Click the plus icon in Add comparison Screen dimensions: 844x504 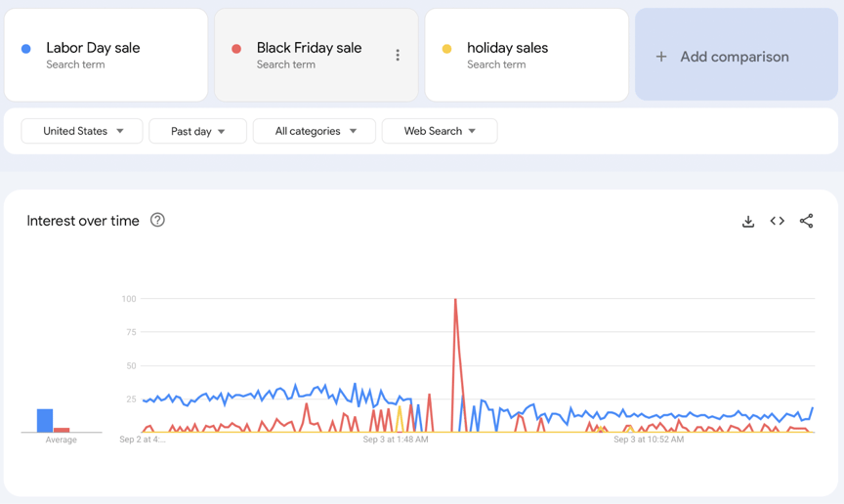[661, 57]
